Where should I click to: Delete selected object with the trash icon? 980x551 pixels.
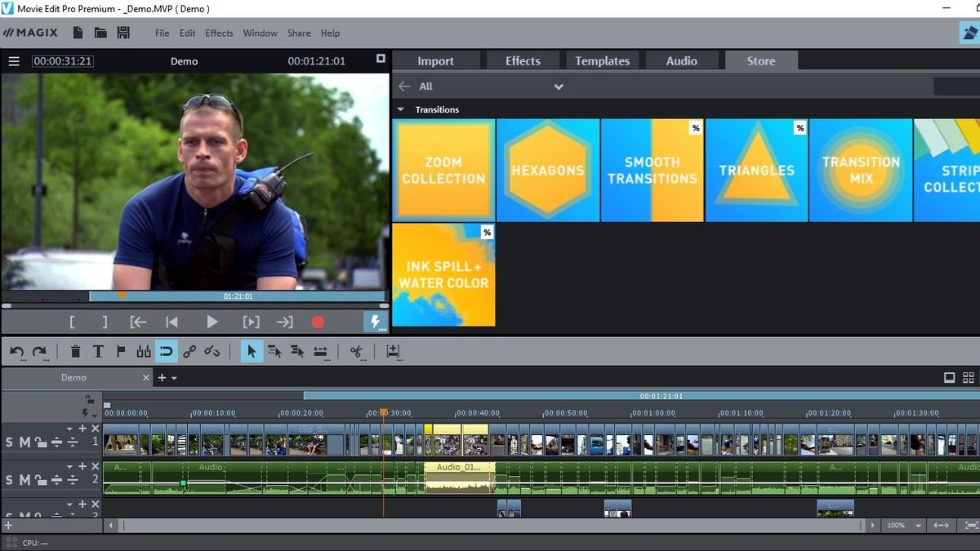coord(75,351)
